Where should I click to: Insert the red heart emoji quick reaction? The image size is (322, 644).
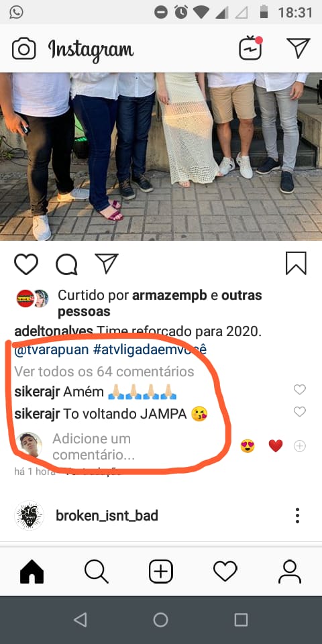276,446
